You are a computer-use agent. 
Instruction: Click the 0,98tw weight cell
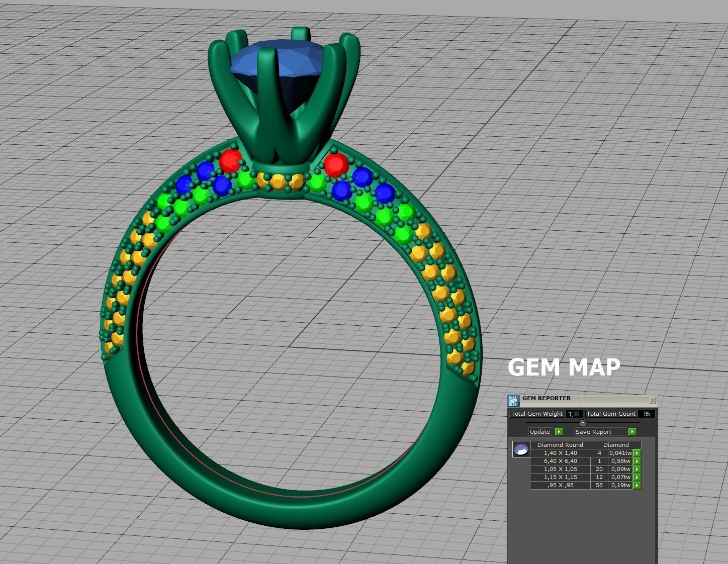tap(620, 461)
